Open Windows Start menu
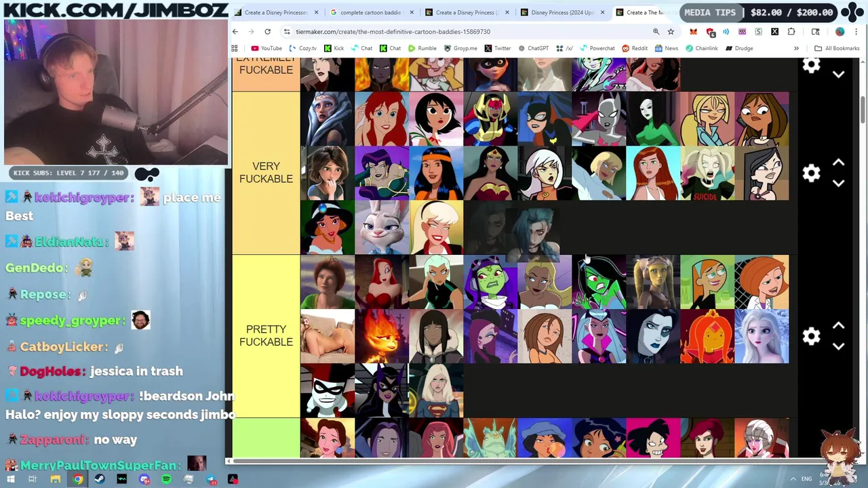The width and height of the screenshot is (868, 488). 11,479
